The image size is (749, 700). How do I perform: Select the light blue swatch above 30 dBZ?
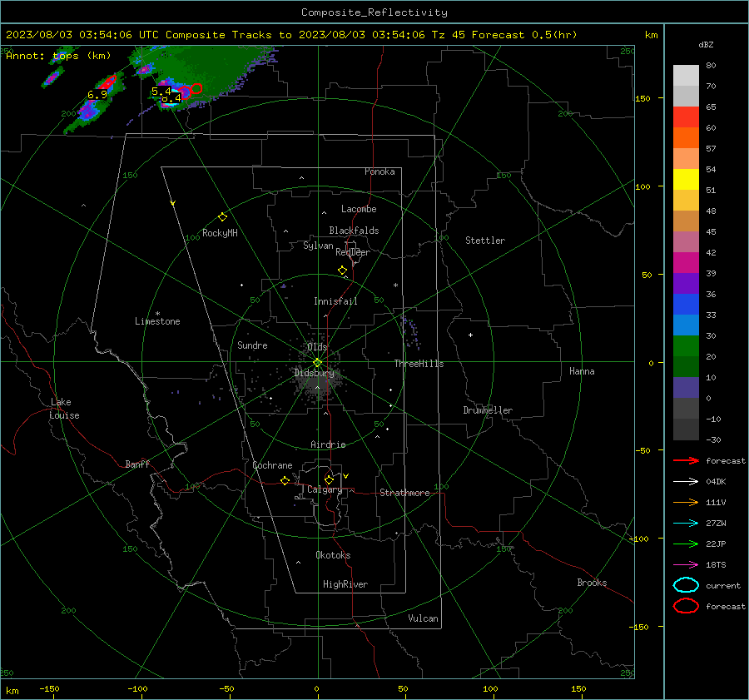pos(686,325)
